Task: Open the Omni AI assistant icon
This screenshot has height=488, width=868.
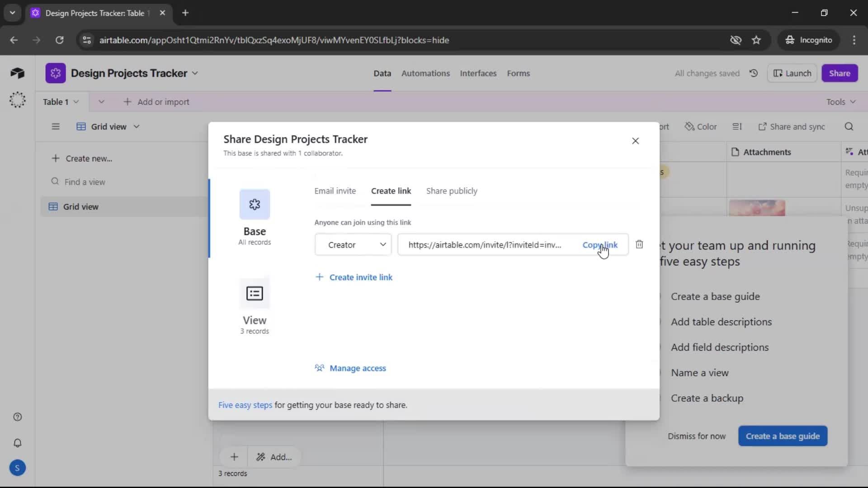Action: coord(17,99)
